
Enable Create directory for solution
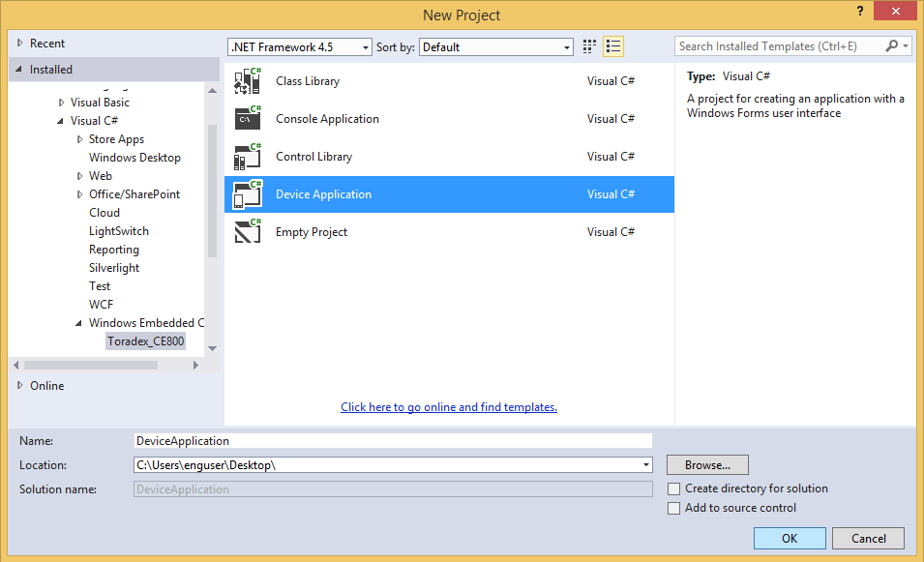click(x=673, y=488)
